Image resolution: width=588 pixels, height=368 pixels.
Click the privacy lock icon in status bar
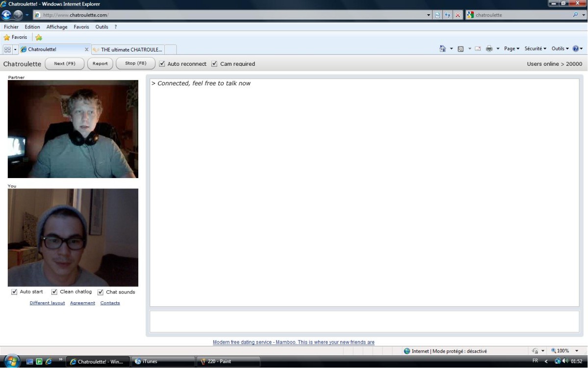pos(535,351)
